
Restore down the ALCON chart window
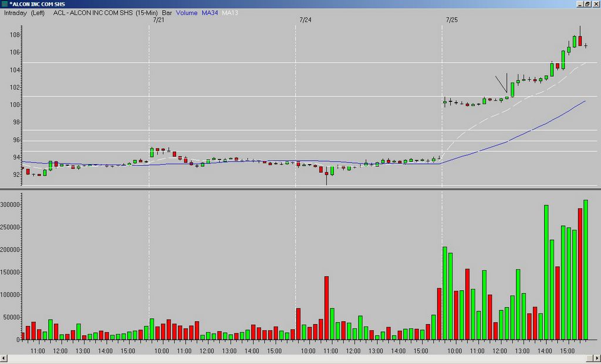coord(587,4)
